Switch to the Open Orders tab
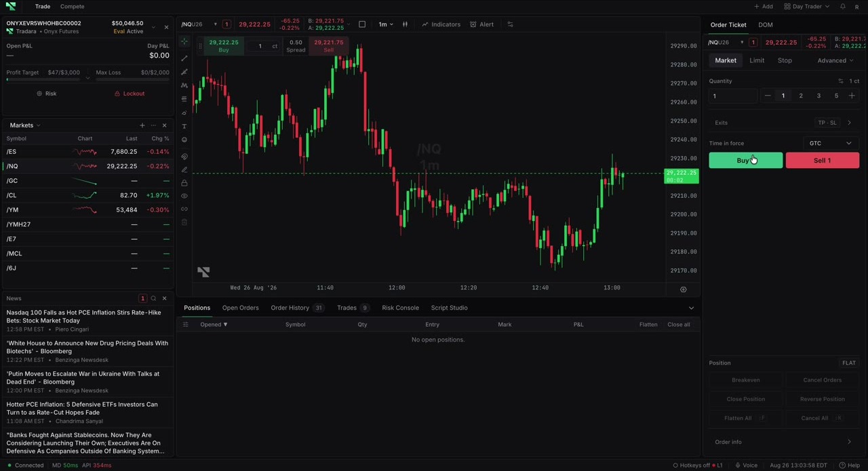This screenshot has height=471, width=868. pos(240,308)
